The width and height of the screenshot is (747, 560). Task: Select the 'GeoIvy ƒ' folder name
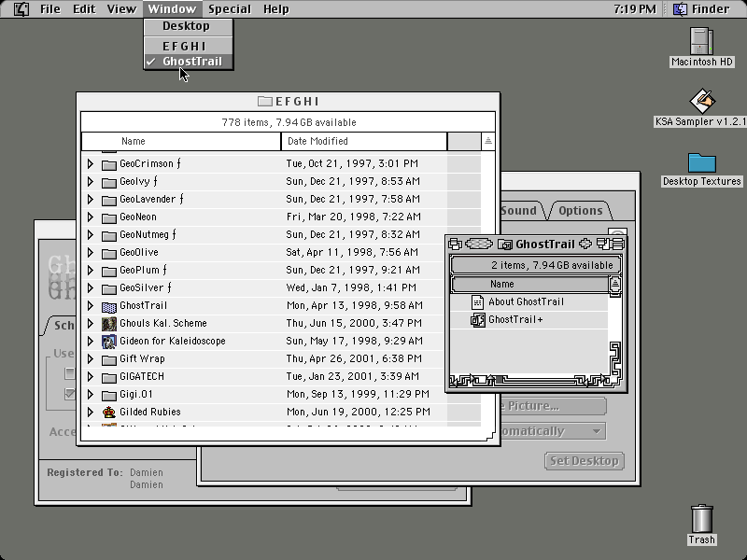click(x=138, y=181)
